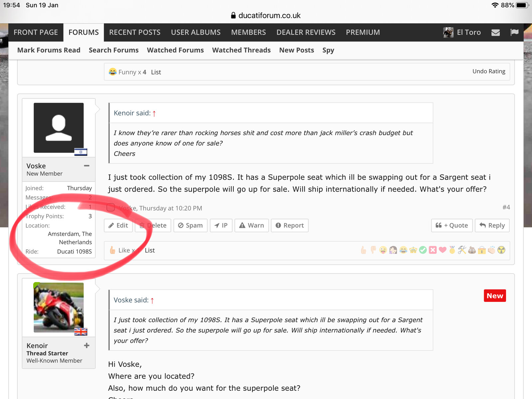Rate Voske's post with the radioactive icon

[501, 250]
